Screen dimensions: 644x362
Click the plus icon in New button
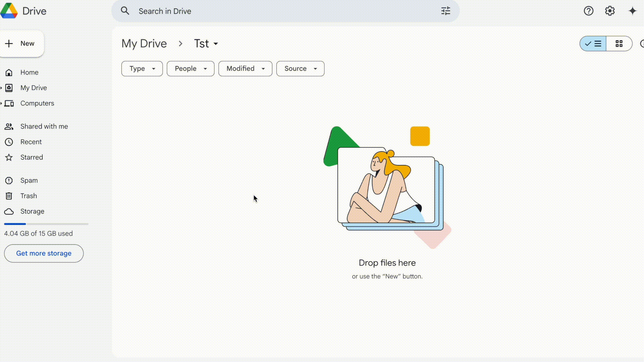click(x=9, y=44)
